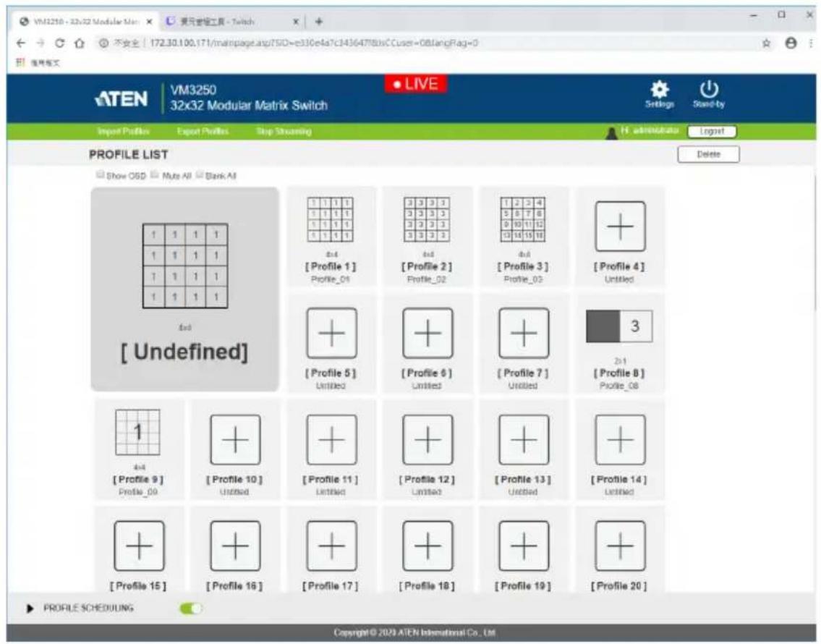Image resolution: width=821 pixels, height=644 pixels.
Task: Add a layout to Profile 13
Action: (524, 440)
